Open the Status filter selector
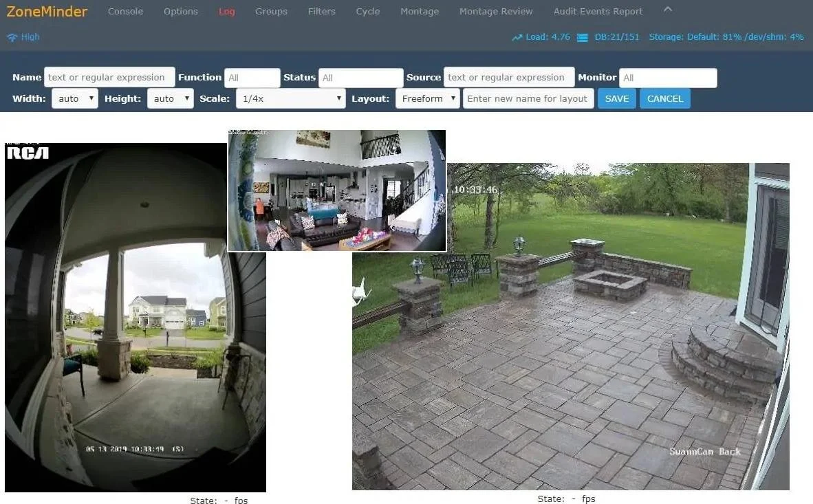The height and width of the screenshot is (504, 813). pos(360,78)
